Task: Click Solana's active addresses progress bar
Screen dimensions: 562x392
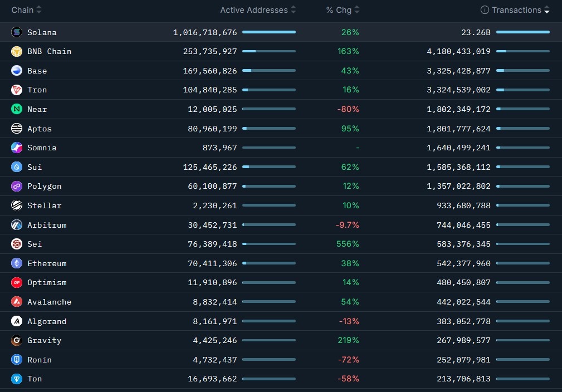Action: pos(269,32)
